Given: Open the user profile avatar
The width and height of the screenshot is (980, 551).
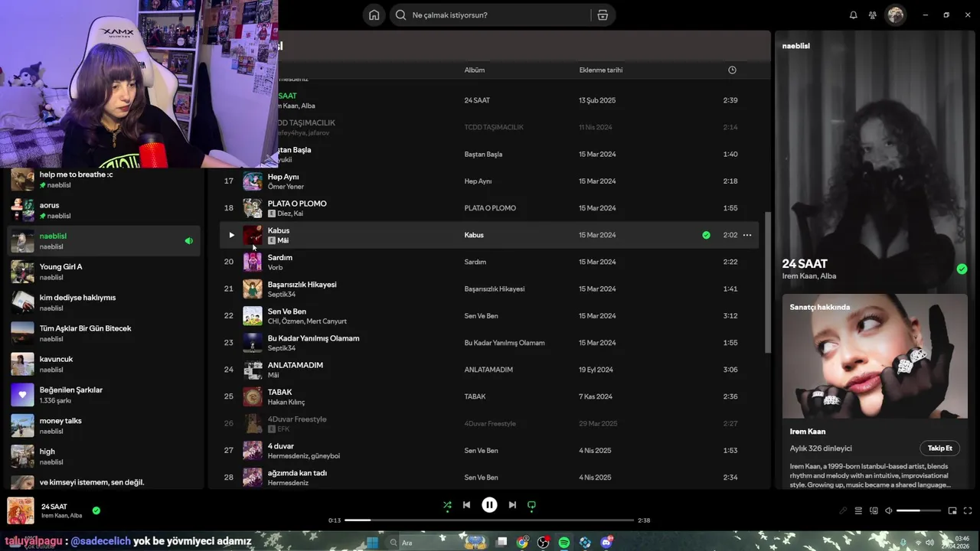Looking at the screenshot, I should 896,15.
